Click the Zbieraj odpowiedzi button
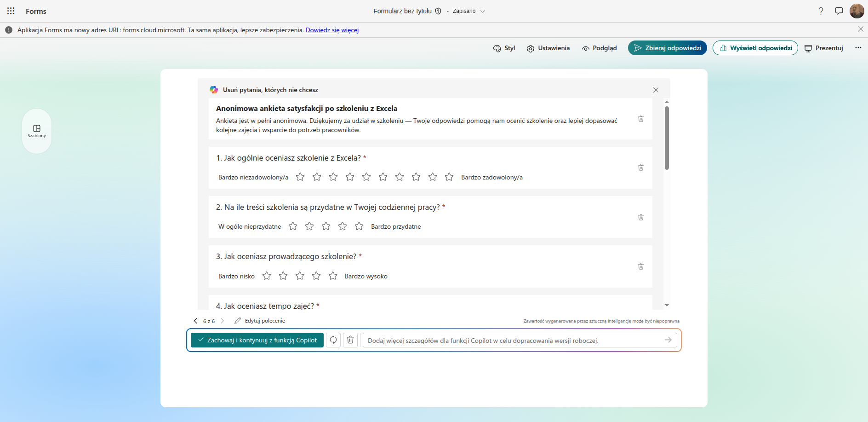 click(668, 48)
